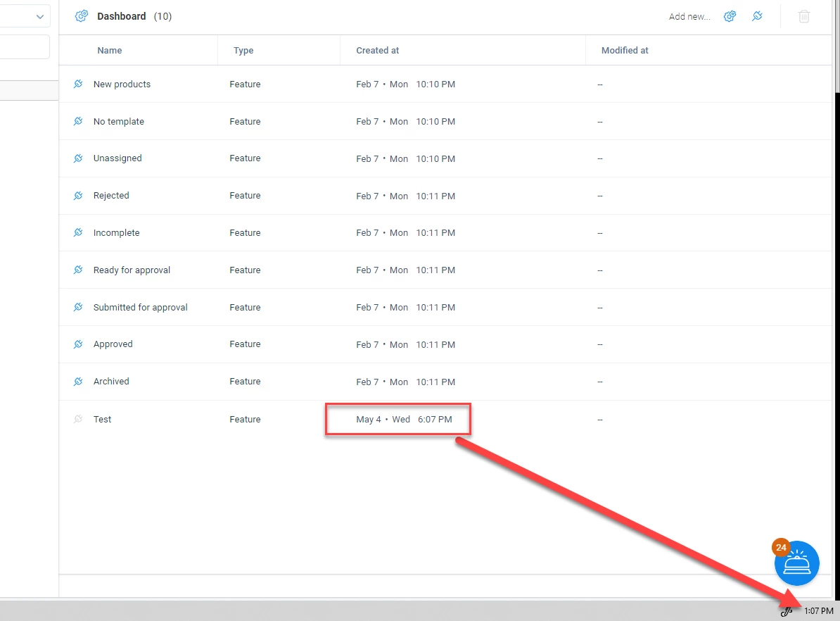The height and width of the screenshot is (621, 840).
Task: Select the Approved row name
Action: coord(113,344)
